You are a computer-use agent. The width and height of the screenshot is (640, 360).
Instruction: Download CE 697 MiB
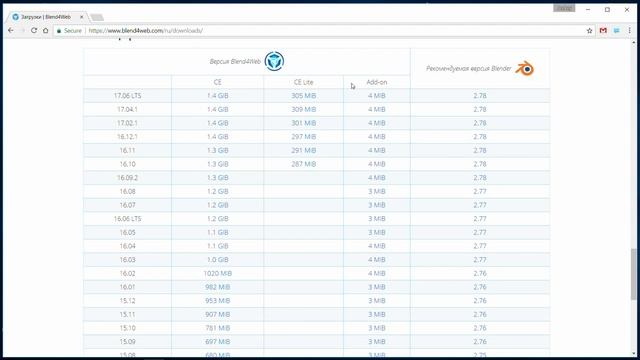[218, 342]
